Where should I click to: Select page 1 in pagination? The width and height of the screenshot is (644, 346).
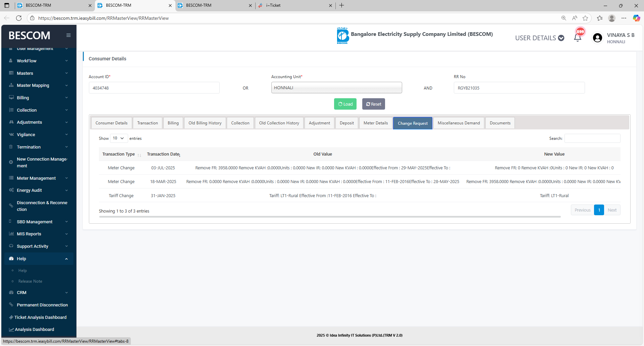599,210
